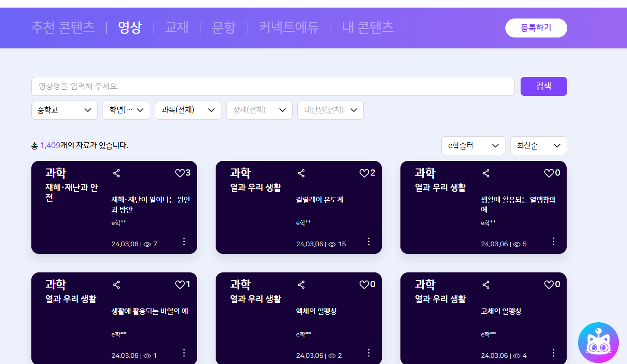Screen dimensions: 627x364
Task: Click share icon on 생활에 활용되는 열팽창의 예 card
Action: (x=486, y=173)
